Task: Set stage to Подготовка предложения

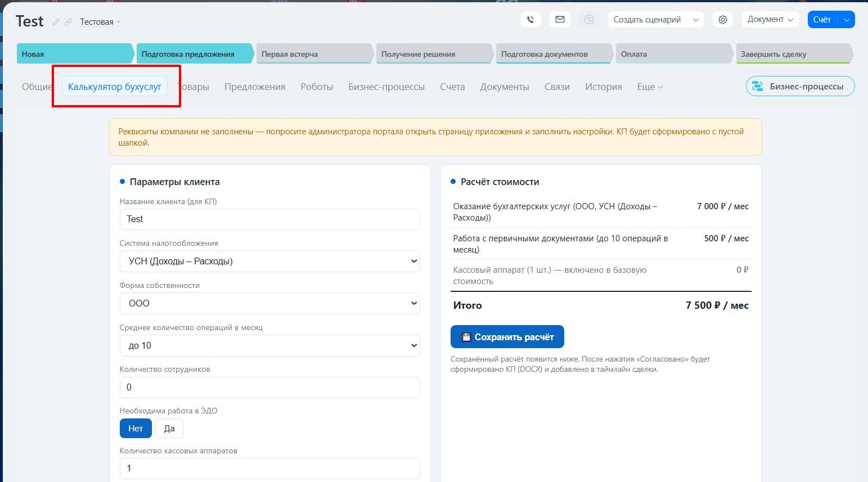Action: (x=195, y=54)
